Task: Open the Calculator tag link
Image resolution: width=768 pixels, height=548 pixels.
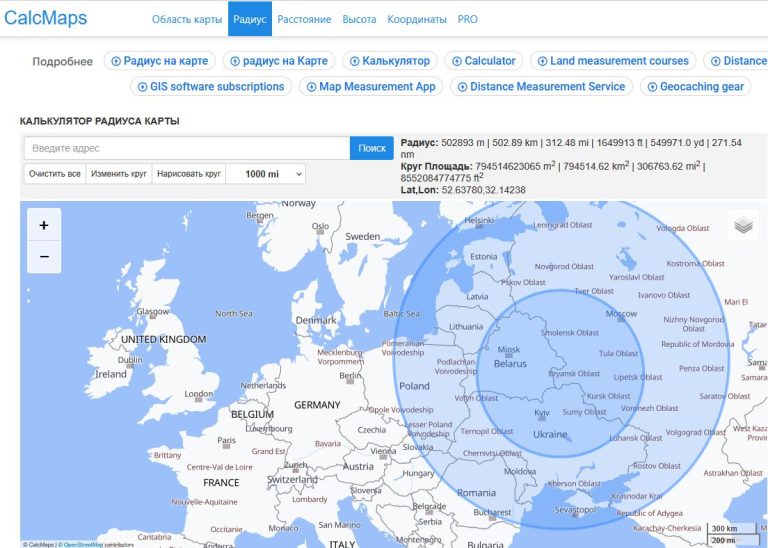Action: (483, 61)
